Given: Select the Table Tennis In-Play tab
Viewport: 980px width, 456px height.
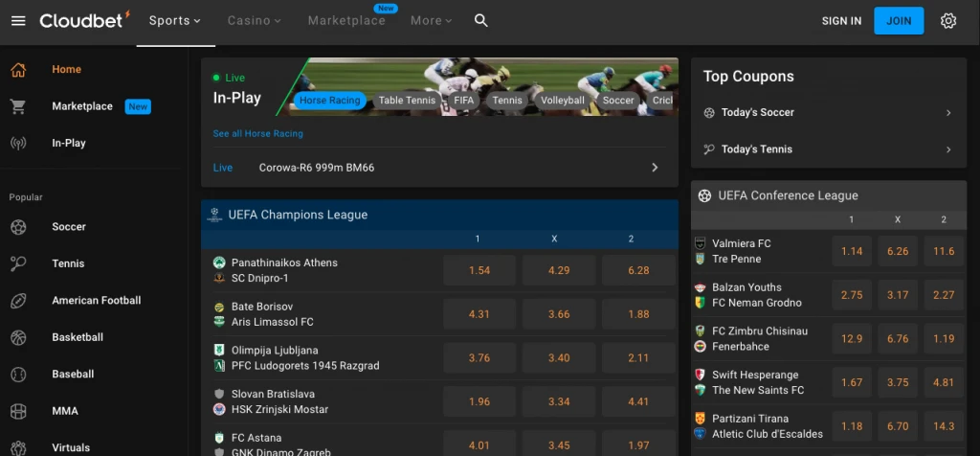Looking at the screenshot, I should pyautogui.click(x=407, y=100).
